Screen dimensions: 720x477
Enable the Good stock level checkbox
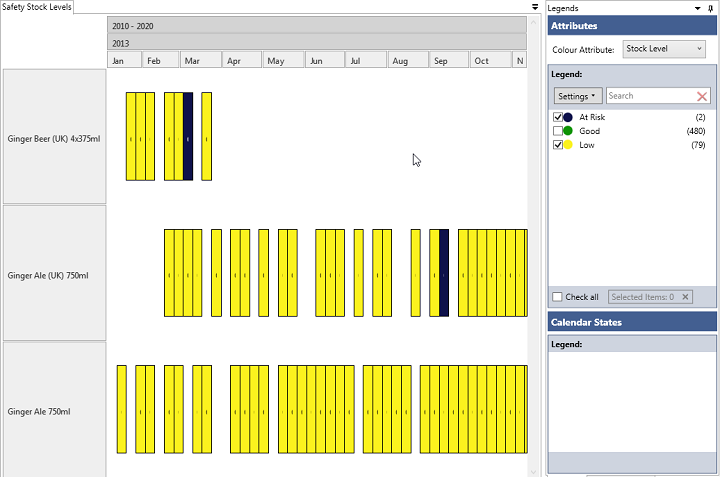coord(557,131)
